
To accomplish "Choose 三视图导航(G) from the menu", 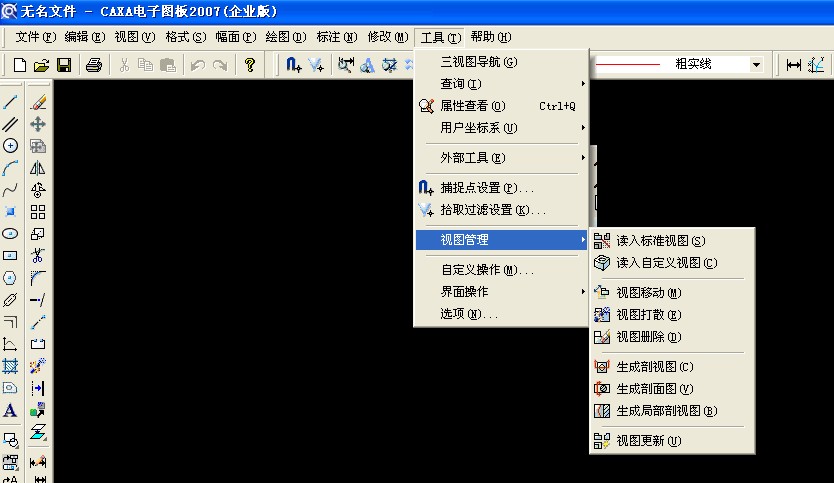I will click(x=502, y=62).
